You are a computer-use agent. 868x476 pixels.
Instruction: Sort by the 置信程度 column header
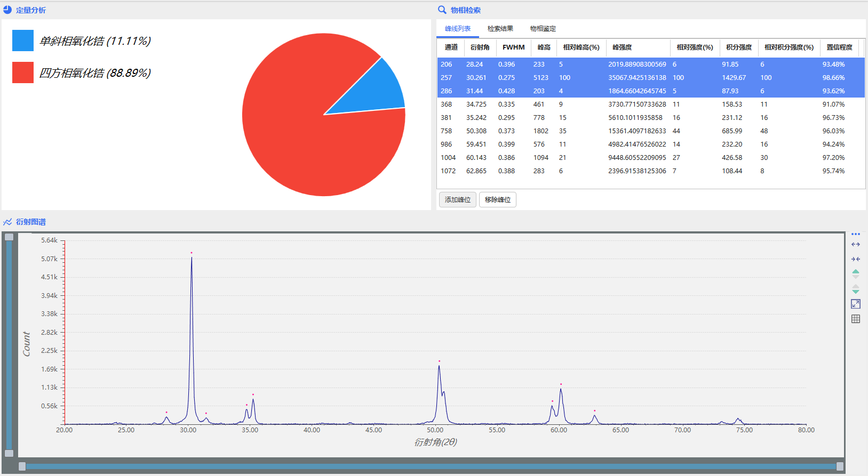pyautogui.click(x=839, y=47)
